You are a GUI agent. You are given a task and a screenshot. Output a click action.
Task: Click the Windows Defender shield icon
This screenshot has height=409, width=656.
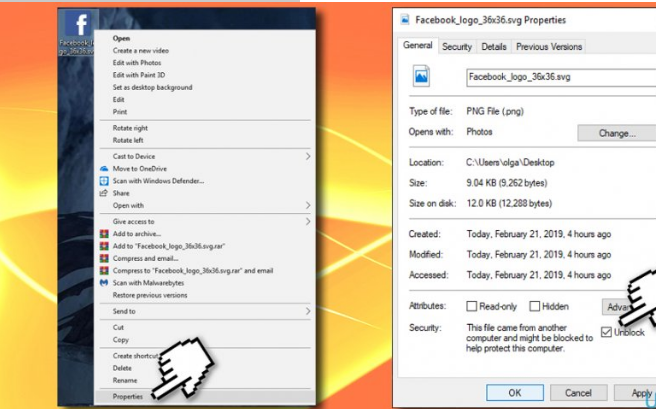104,181
